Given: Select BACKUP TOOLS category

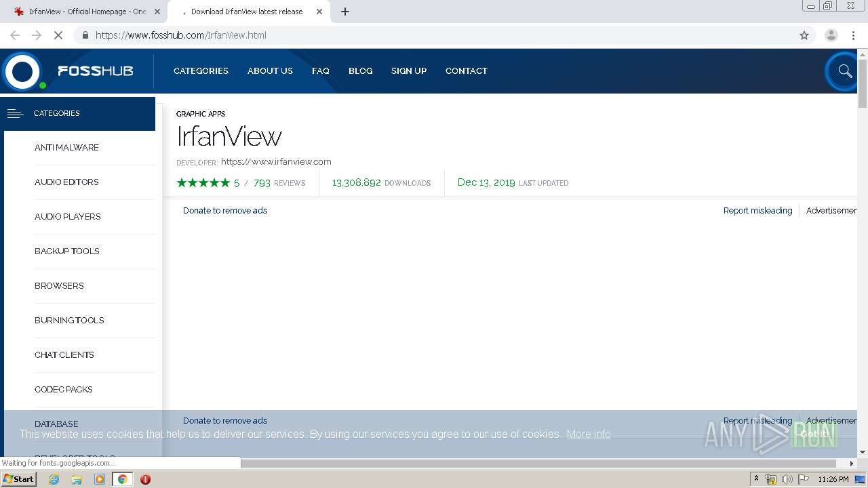Looking at the screenshot, I should tap(66, 251).
